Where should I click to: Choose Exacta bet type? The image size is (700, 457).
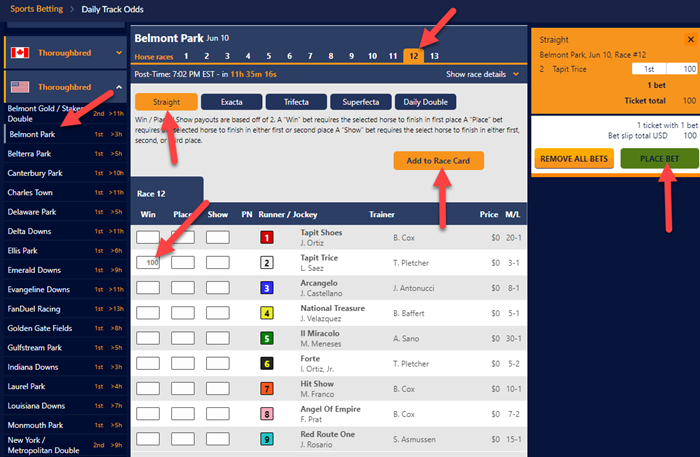[231, 102]
